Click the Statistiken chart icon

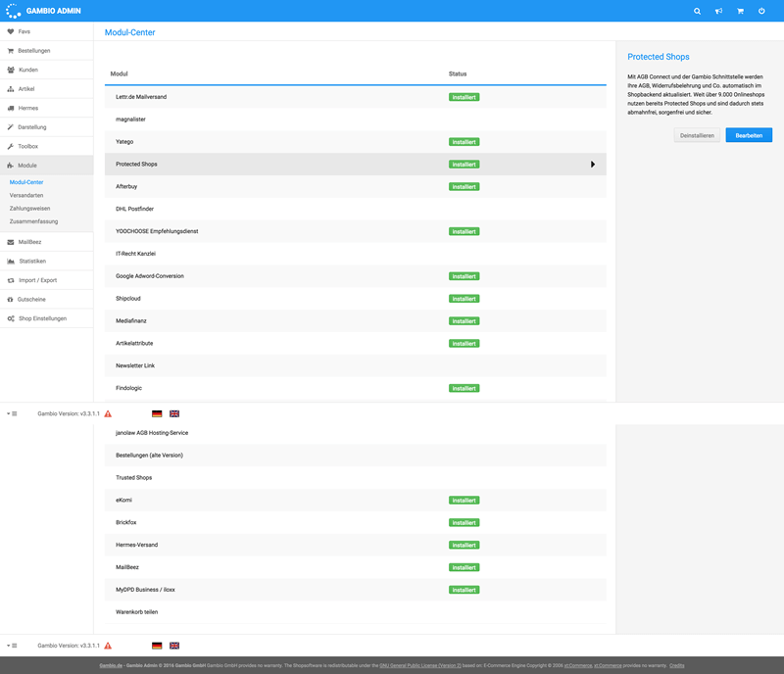coord(11,261)
